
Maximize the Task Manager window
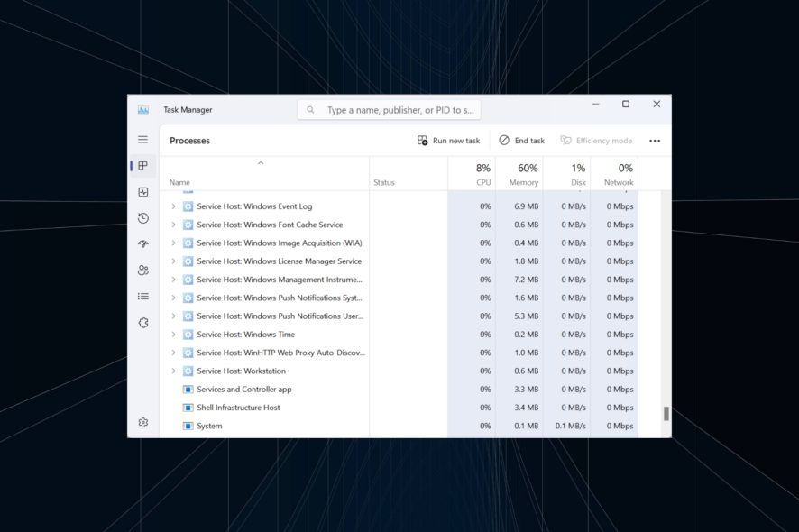coord(626,104)
